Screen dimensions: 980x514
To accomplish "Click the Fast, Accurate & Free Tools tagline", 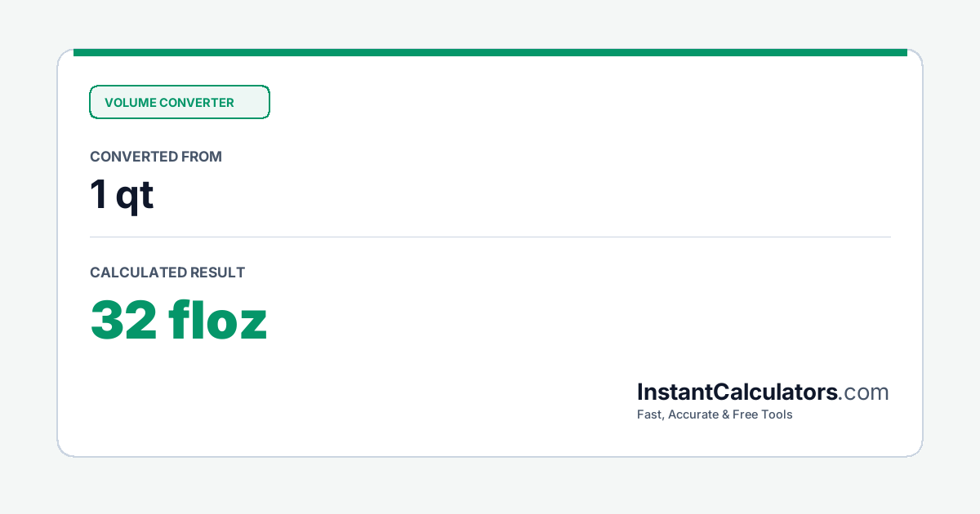I will 715,414.
